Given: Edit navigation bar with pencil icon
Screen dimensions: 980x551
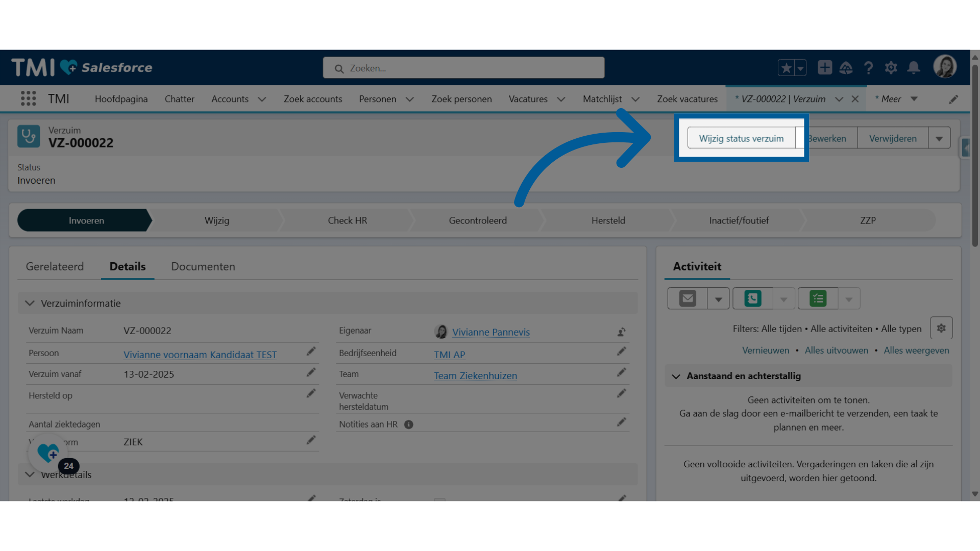Looking at the screenshot, I should click(x=953, y=99).
